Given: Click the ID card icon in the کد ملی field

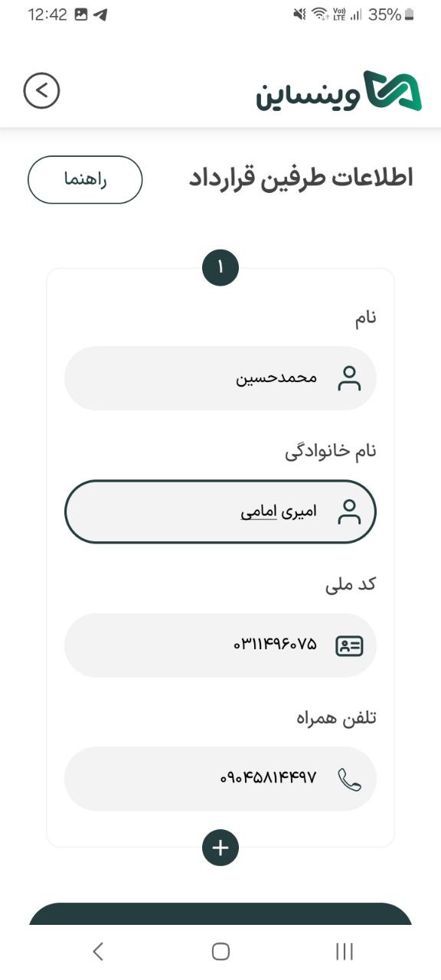Looking at the screenshot, I should point(350,645).
